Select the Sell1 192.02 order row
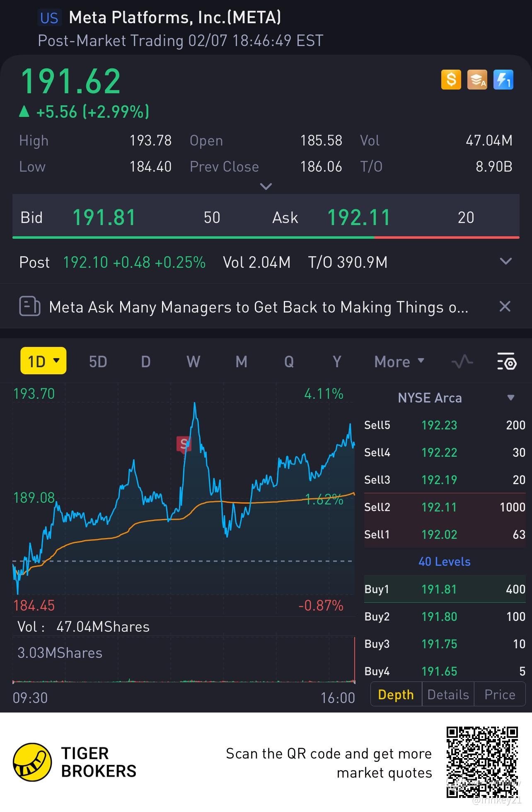Viewport: 532px width, 812px height. click(x=445, y=534)
